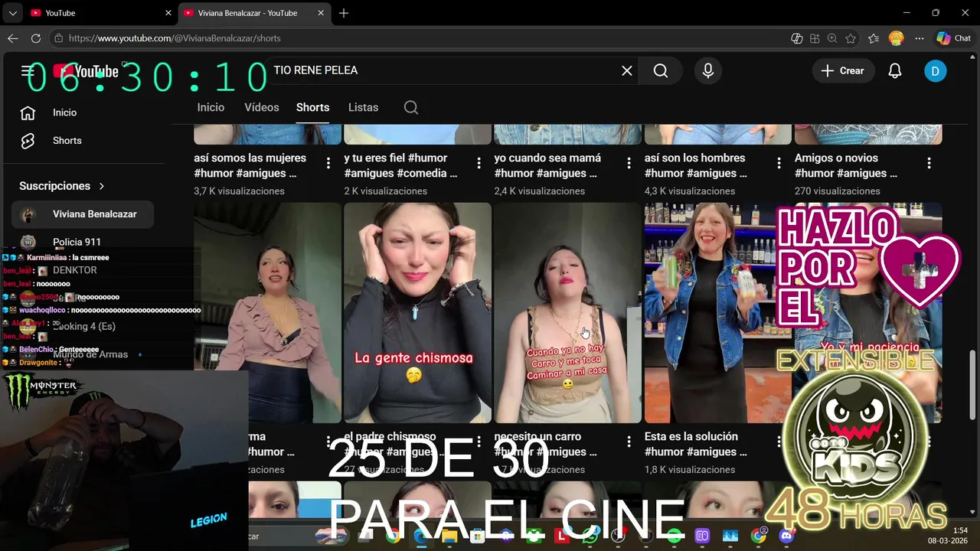Open the favorites list icon
Screen dimensions: 980x551
(x=874, y=38)
